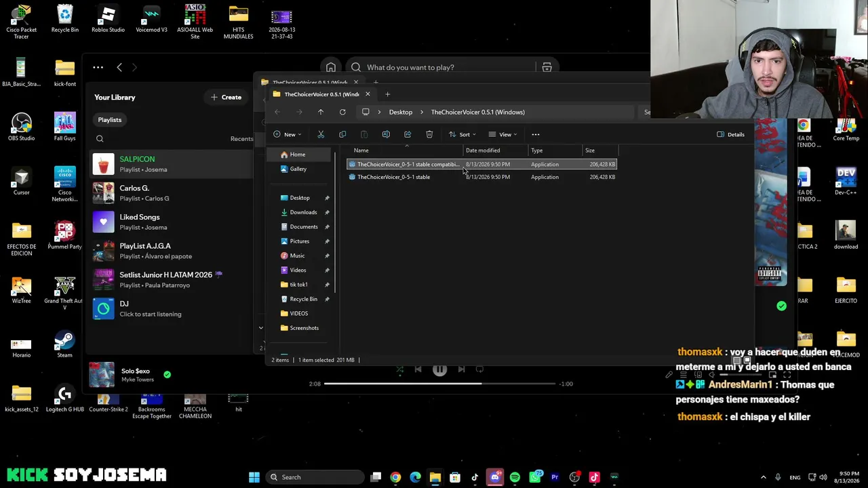Viewport: 868px width, 488px height.
Task: Refresh the TheChoicerVoicer folder view
Action: click(x=342, y=112)
